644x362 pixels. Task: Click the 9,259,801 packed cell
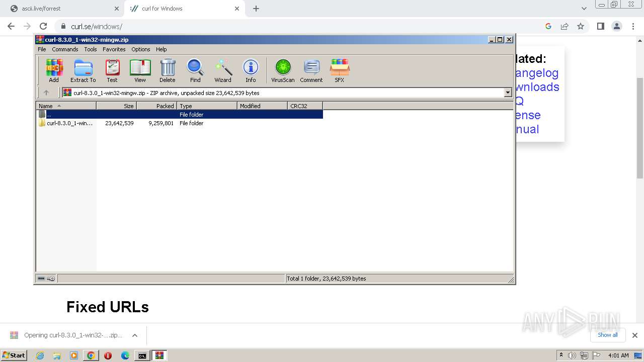161,123
